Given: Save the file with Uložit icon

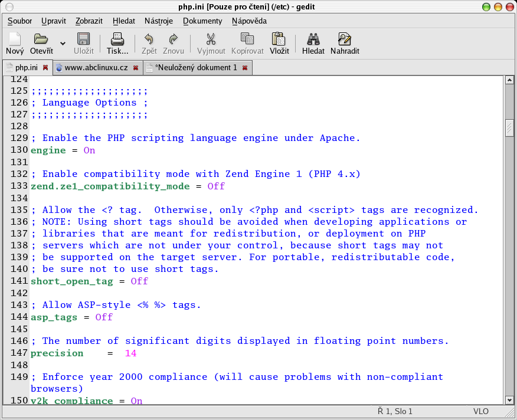Looking at the screenshot, I should (x=83, y=43).
